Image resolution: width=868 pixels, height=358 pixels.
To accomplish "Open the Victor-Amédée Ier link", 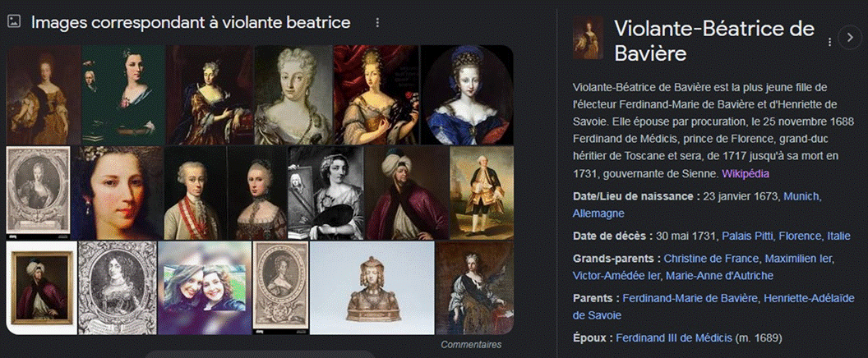I will click(616, 276).
